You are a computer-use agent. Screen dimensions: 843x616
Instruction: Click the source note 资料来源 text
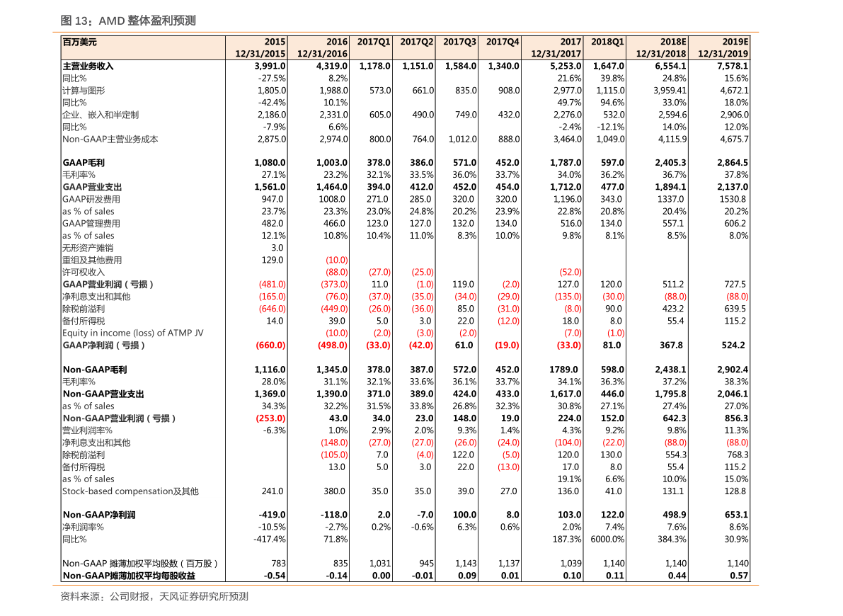[154, 597]
